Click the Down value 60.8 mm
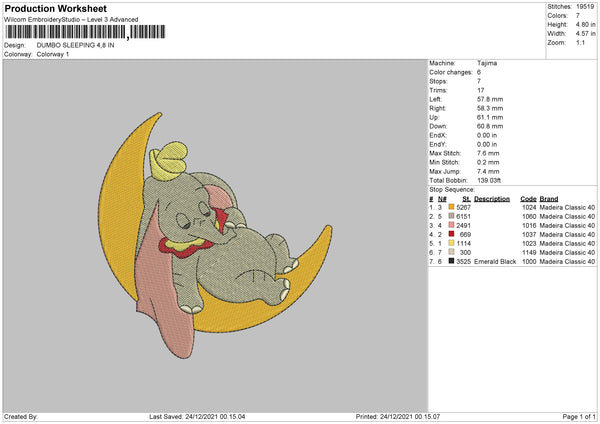This screenshot has height=424, width=600. click(x=490, y=126)
